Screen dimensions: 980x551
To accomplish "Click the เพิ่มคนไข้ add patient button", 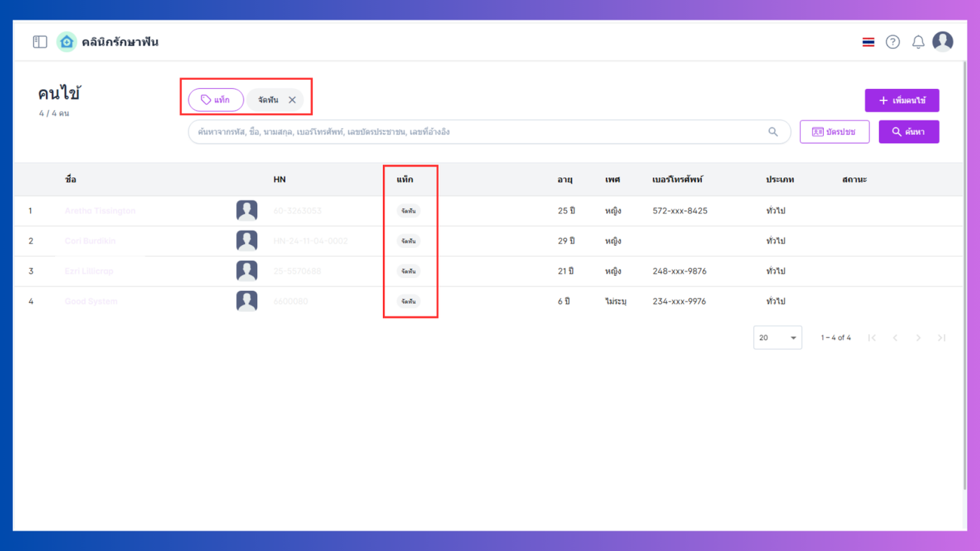I will (x=902, y=101).
